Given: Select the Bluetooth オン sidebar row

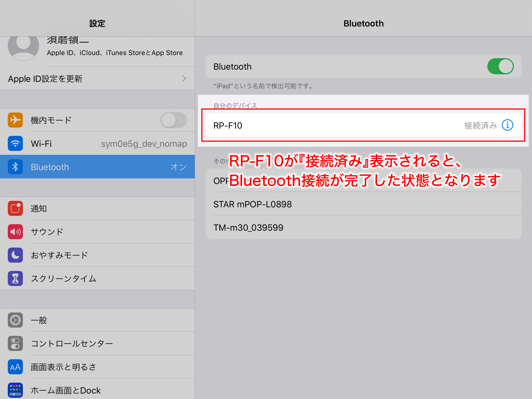Looking at the screenshot, I should [x=97, y=167].
